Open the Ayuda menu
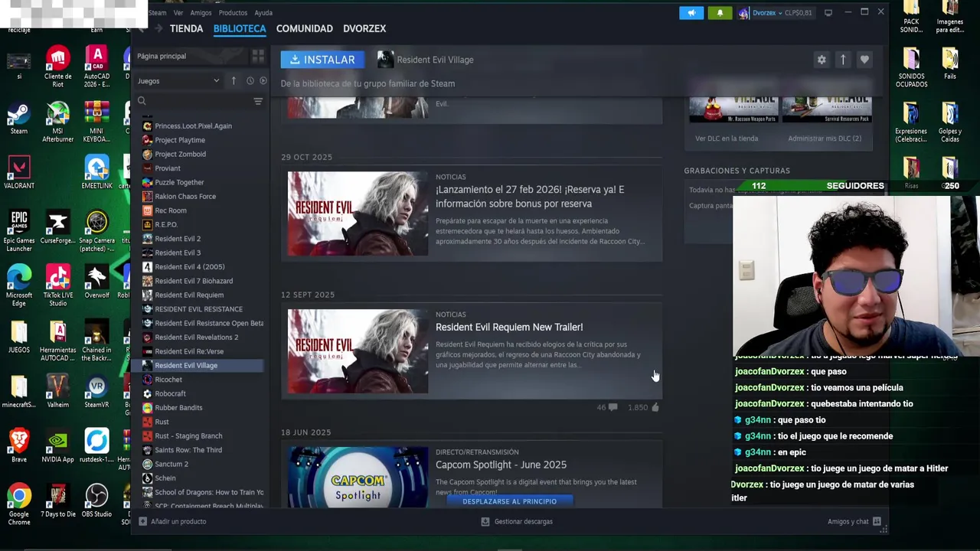This screenshot has height=551, width=980. [263, 12]
